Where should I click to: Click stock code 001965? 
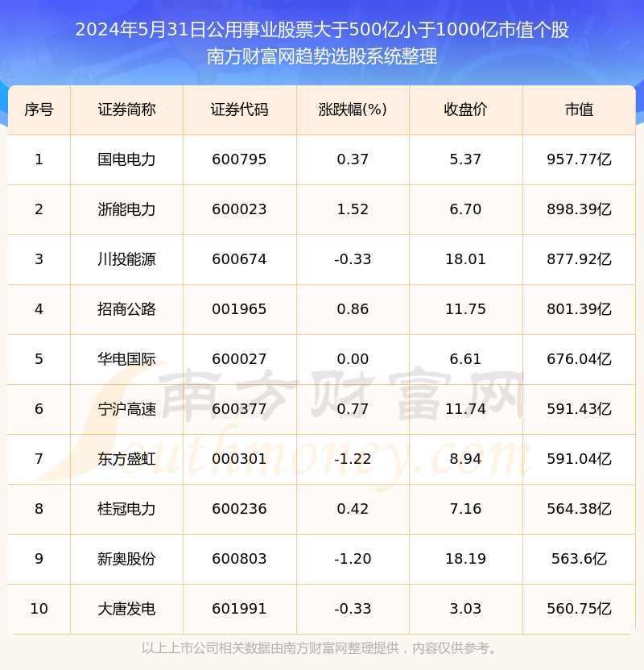(239, 309)
